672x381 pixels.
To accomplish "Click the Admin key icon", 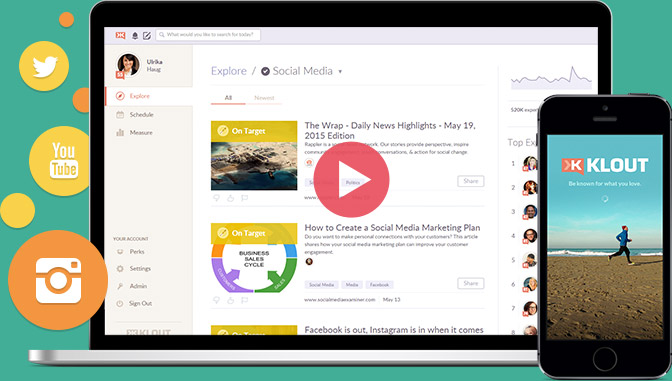I will (120, 286).
